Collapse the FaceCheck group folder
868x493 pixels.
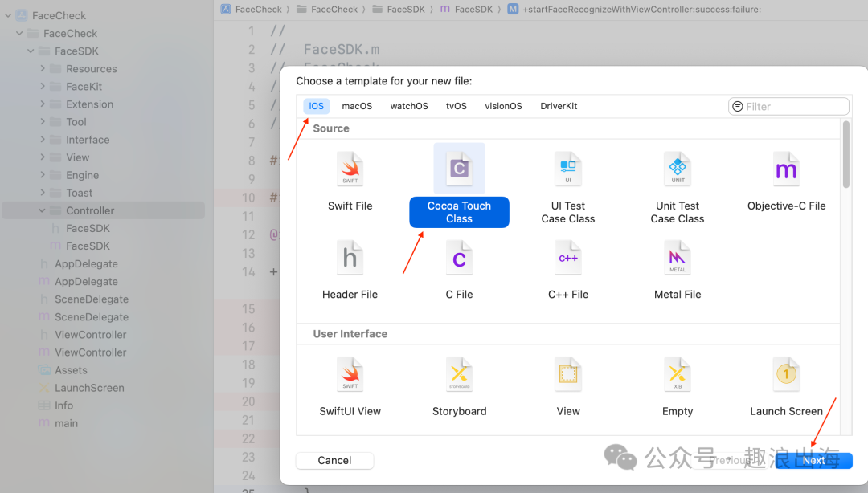[19, 33]
